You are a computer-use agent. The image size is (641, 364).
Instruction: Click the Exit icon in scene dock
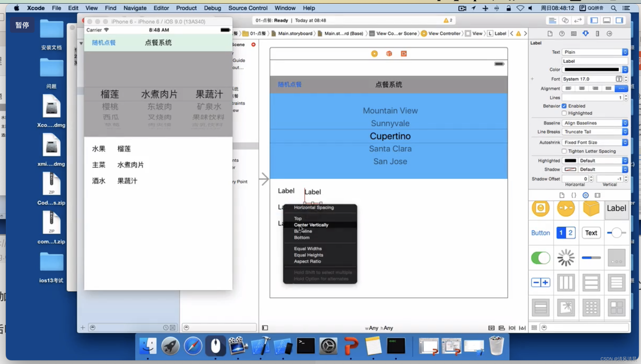[x=404, y=54]
